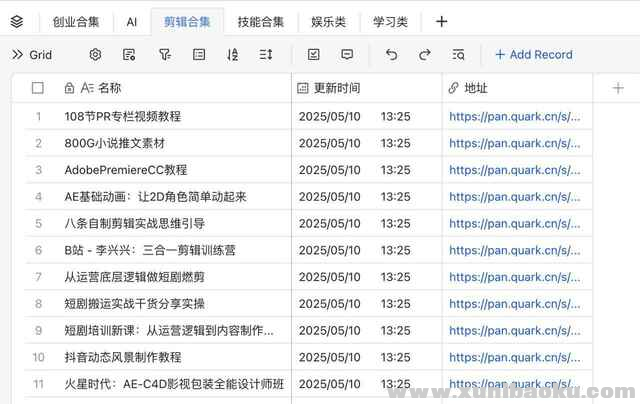Click the undo arrow icon
Image resolution: width=640 pixels, height=404 pixels.
[391, 55]
